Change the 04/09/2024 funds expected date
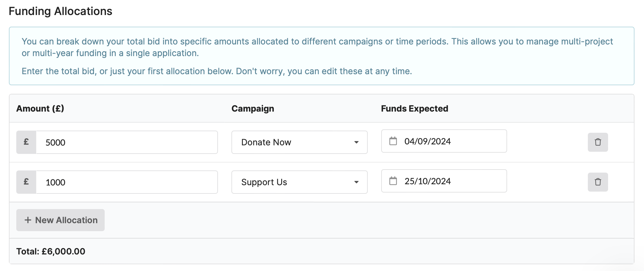Screen dimensions: 644x271 point(444,141)
